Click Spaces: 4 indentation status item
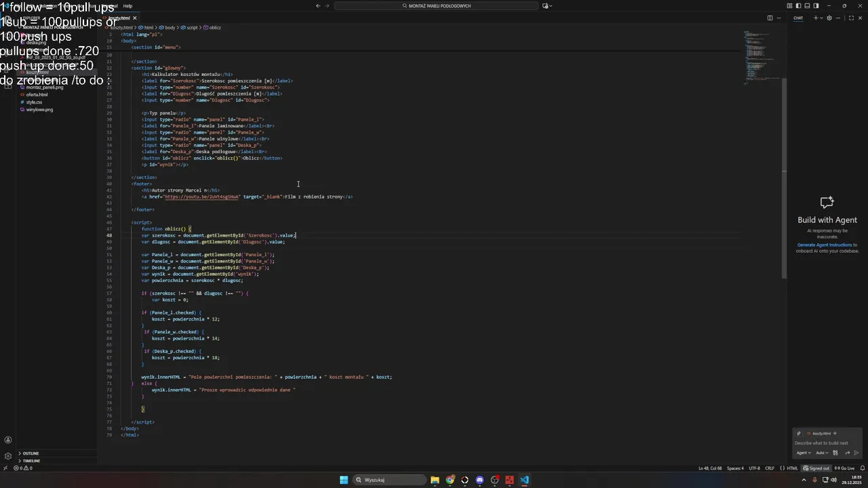Image resolution: width=868 pixels, height=488 pixels. coord(735,468)
